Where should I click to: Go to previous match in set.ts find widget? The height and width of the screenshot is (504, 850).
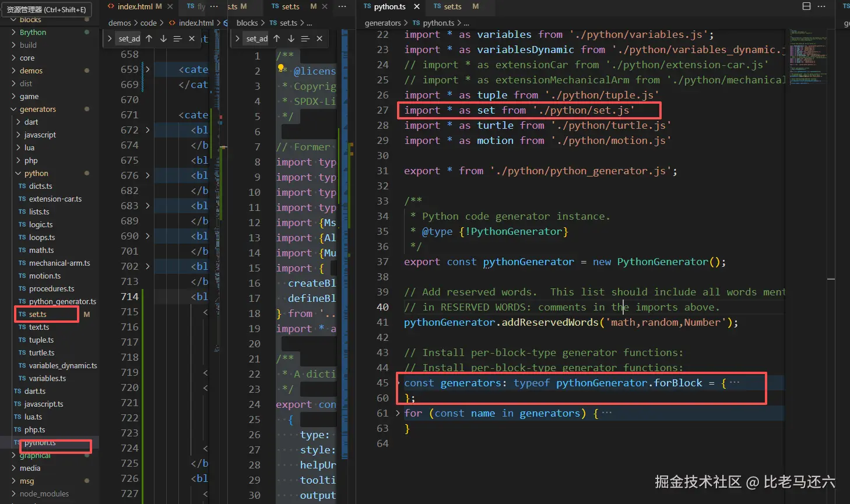tap(277, 38)
